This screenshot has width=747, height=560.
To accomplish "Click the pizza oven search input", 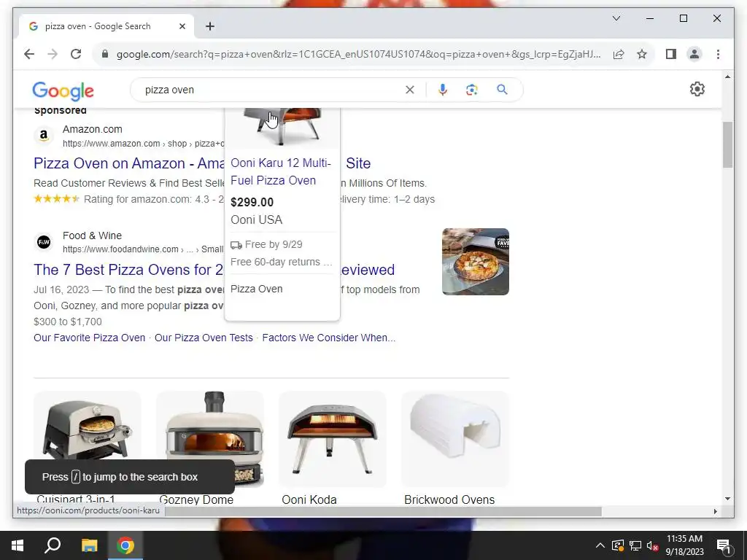I will click(x=271, y=90).
